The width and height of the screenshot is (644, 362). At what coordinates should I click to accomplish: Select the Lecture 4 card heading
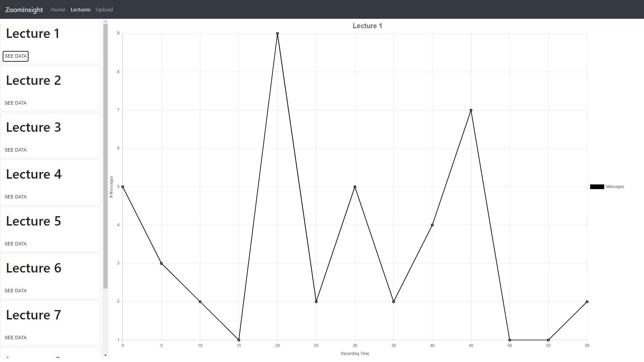[34, 174]
